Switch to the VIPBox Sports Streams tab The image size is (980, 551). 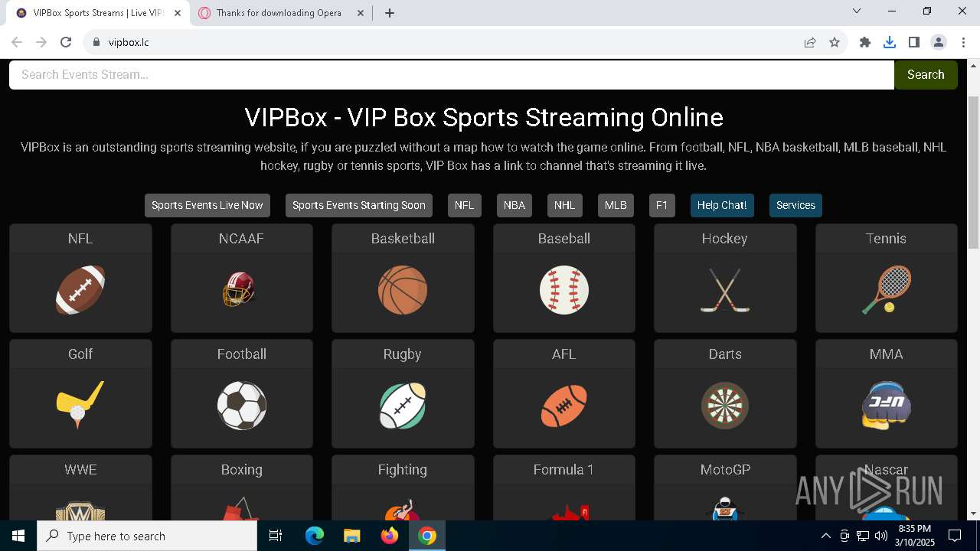pyautogui.click(x=98, y=13)
